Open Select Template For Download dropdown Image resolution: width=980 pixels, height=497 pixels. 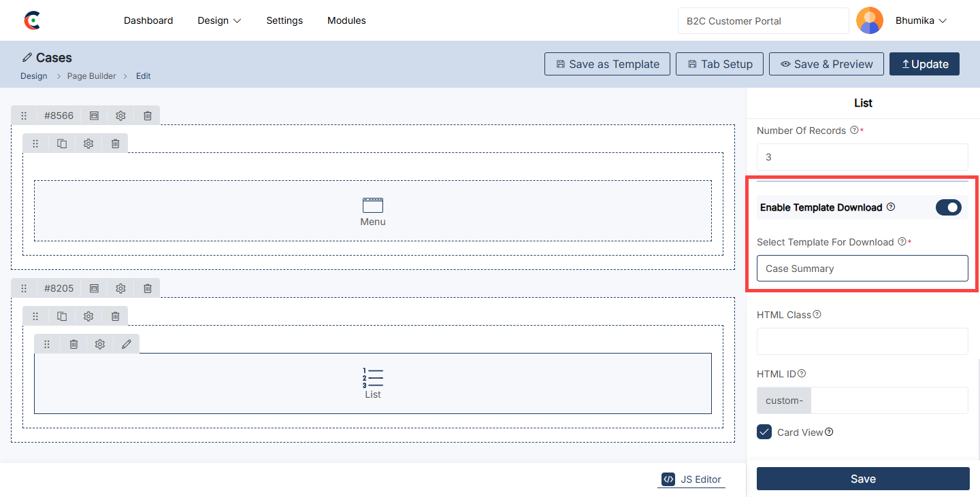click(x=862, y=269)
